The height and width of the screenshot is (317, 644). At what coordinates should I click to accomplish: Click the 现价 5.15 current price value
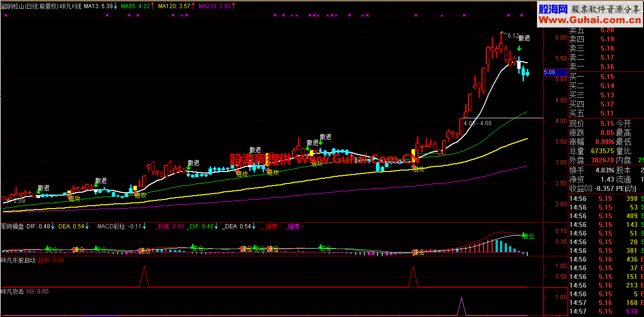point(607,123)
